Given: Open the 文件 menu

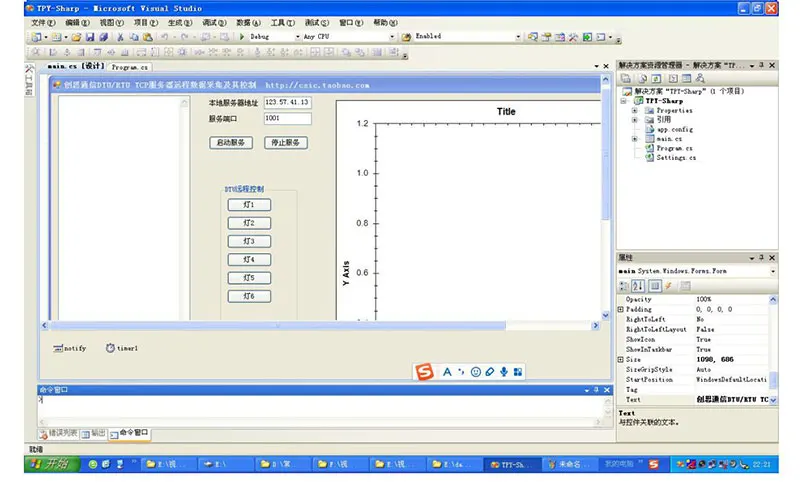Looking at the screenshot, I should tap(43, 22).
